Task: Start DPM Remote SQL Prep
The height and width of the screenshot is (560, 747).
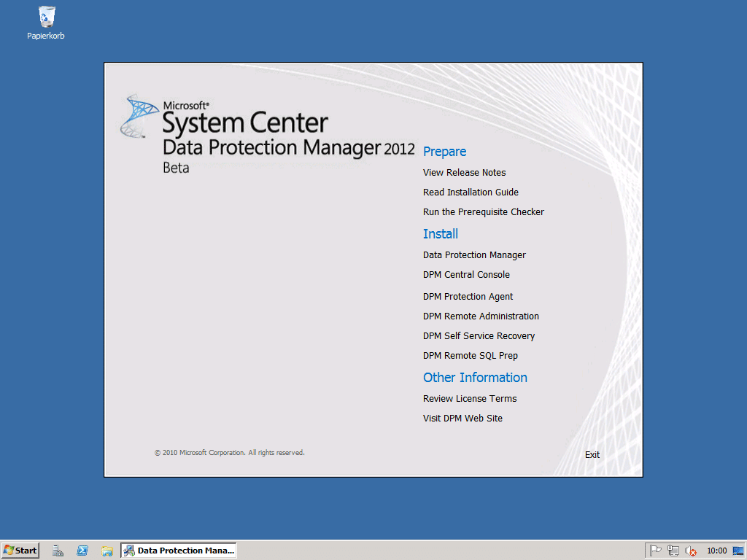Action: point(471,356)
